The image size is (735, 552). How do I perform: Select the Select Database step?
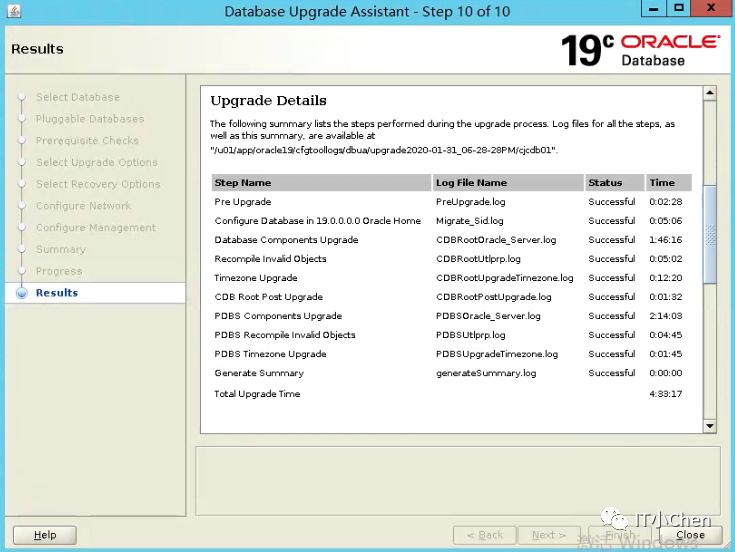[x=78, y=97]
